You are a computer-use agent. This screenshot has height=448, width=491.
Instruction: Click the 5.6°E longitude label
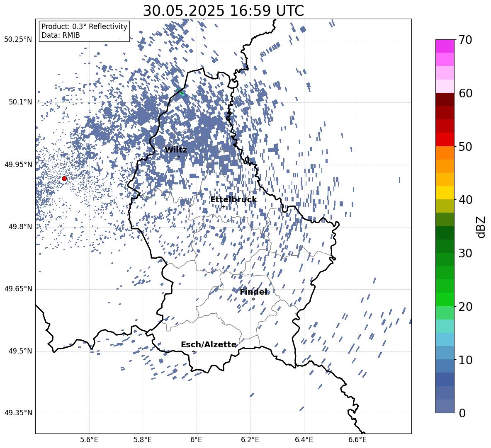click(89, 440)
